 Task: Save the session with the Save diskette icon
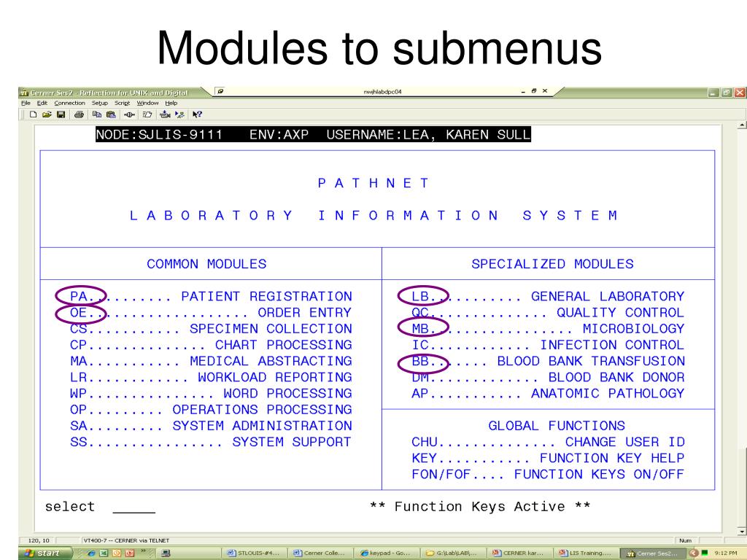point(61,114)
